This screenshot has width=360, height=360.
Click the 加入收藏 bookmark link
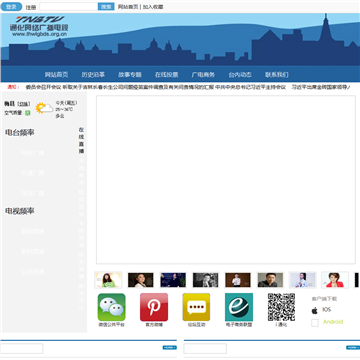153,7
